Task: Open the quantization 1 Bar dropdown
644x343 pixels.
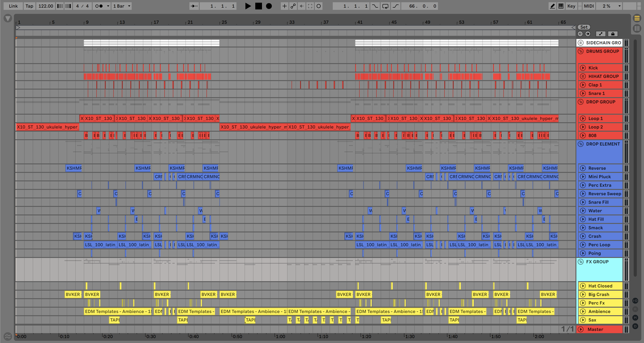Action: (x=122, y=6)
